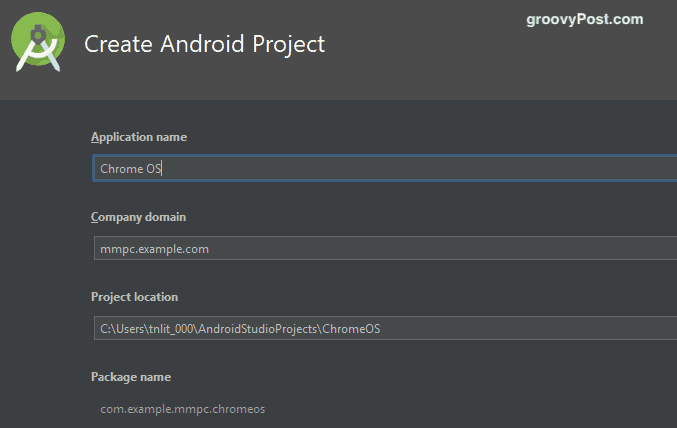Screen dimensions: 677x428
Task: Click the word 'Project' in the wizard title
Action: click(288, 44)
